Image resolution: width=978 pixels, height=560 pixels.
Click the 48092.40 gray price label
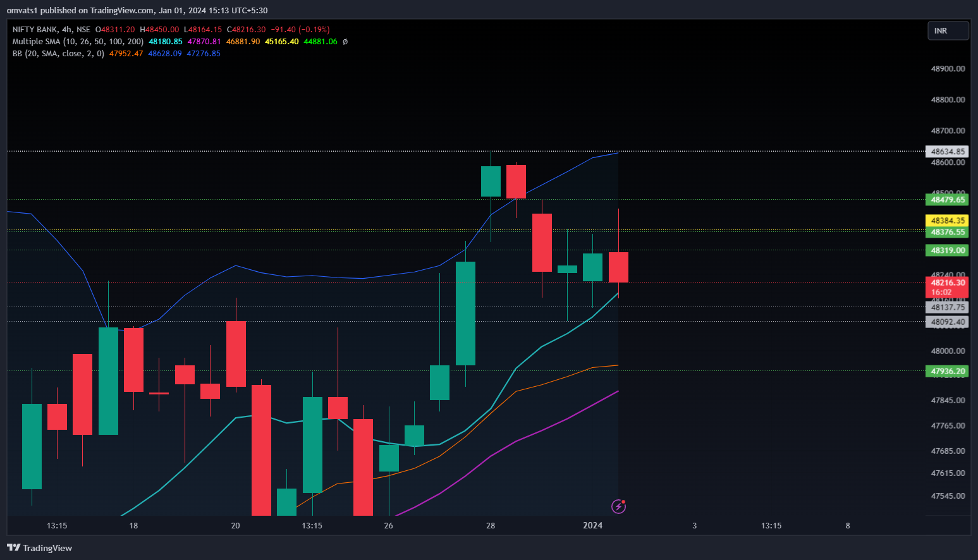pos(948,322)
